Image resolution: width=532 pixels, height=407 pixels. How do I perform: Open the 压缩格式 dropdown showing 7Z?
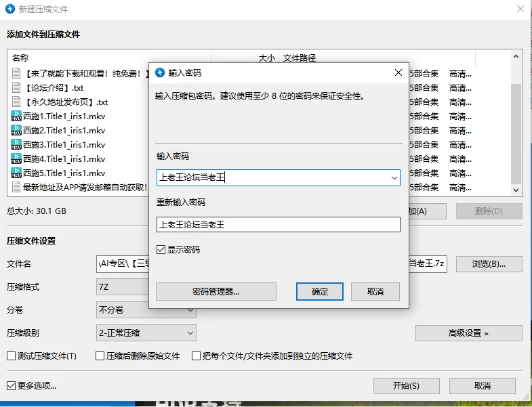(123, 287)
